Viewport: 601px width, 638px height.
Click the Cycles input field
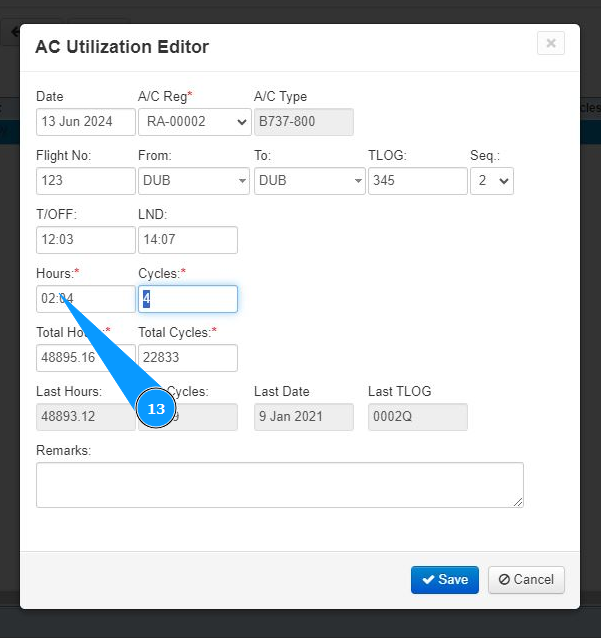pos(187,299)
